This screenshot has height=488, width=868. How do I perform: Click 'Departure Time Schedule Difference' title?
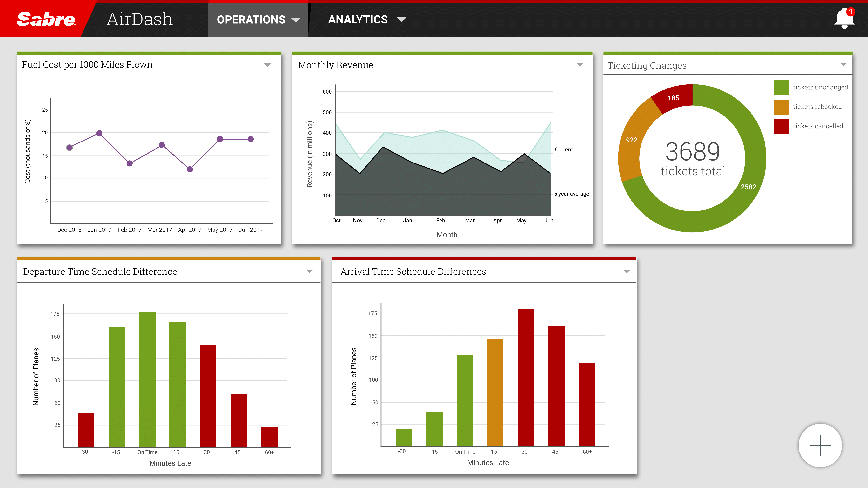pyautogui.click(x=100, y=271)
